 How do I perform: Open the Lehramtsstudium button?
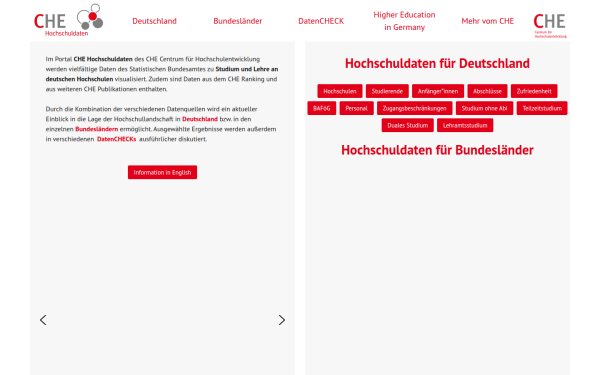(x=465, y=125)
